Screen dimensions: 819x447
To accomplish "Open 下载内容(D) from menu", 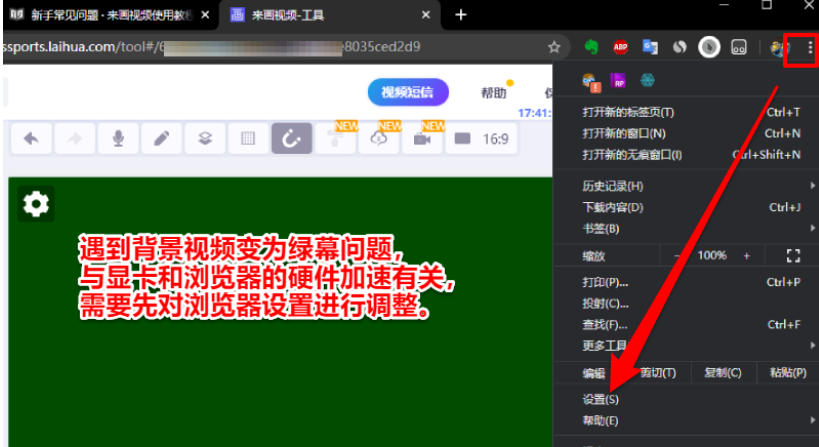I will point(686,207).
